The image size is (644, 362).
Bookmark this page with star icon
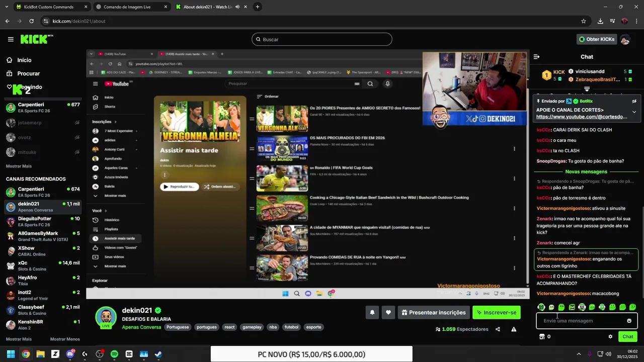(x=584, y=21)
